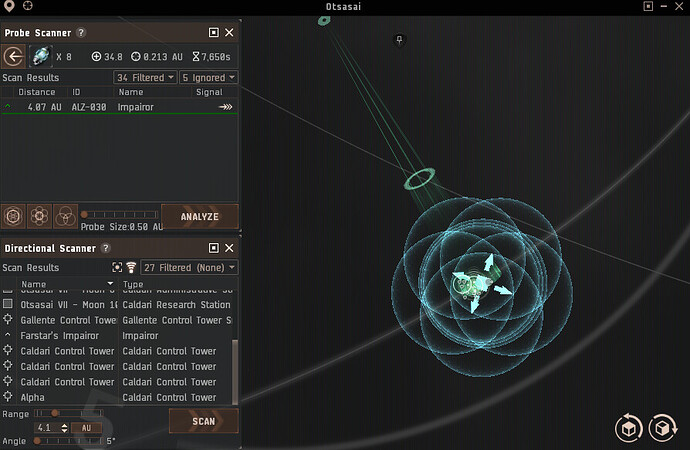Sort scan results by ID column
This screenshot has width=690, height=450.
click(x=76, y=92)
